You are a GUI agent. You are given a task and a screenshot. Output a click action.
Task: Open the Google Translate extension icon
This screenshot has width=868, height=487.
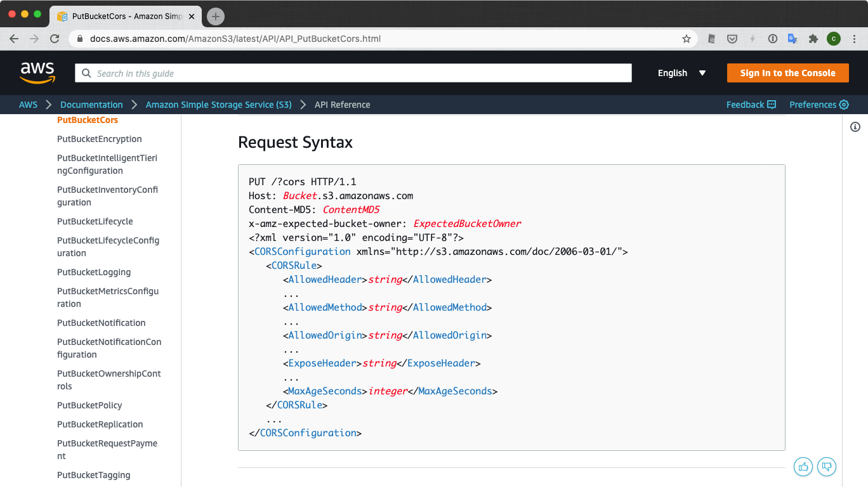[x=792, y=39]
